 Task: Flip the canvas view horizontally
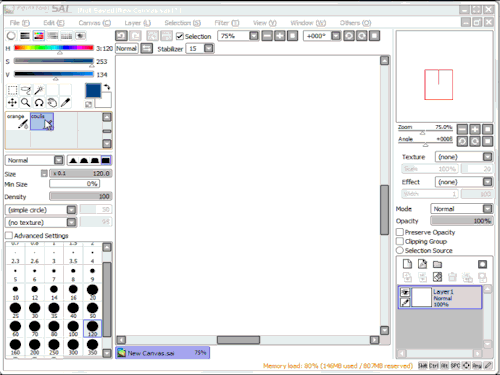click(x=146, y=49)
